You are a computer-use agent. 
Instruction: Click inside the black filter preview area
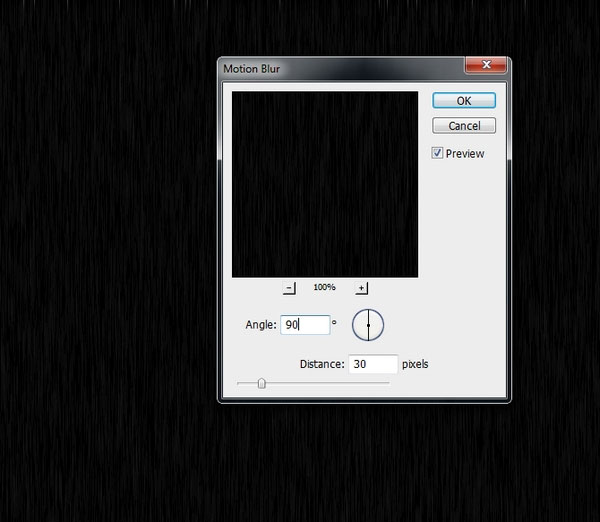(325, 184)
